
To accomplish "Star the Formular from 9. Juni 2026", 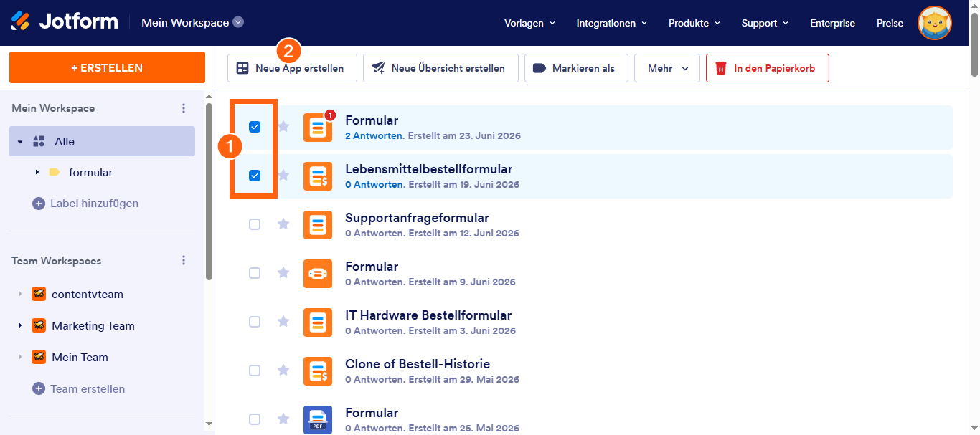I will point(283,273).
